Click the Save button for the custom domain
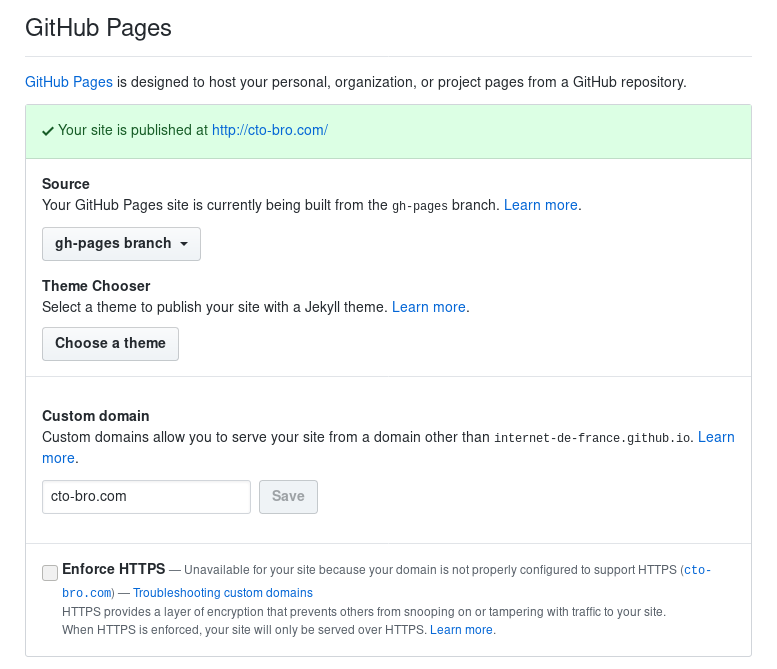 pos(288,497)
